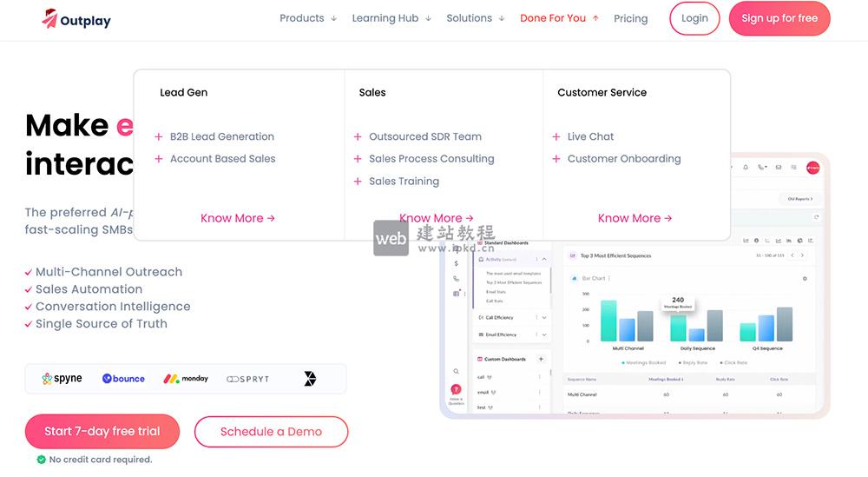Expand the Solutions dropdown
This screenshot has height=477, width=868.
476,18
